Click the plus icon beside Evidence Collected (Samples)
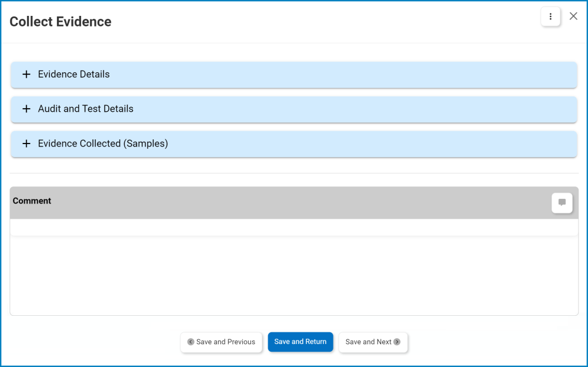This screenshot has height=367, width=588. 26,144
